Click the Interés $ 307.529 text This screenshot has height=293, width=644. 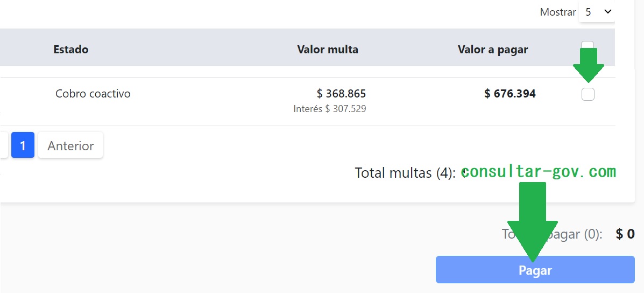pyautogui.click(x=329, y=109)
